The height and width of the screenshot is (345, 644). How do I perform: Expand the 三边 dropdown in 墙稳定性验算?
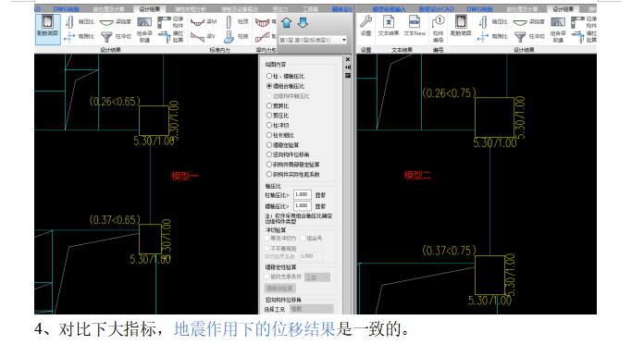(x=317, y=277)
